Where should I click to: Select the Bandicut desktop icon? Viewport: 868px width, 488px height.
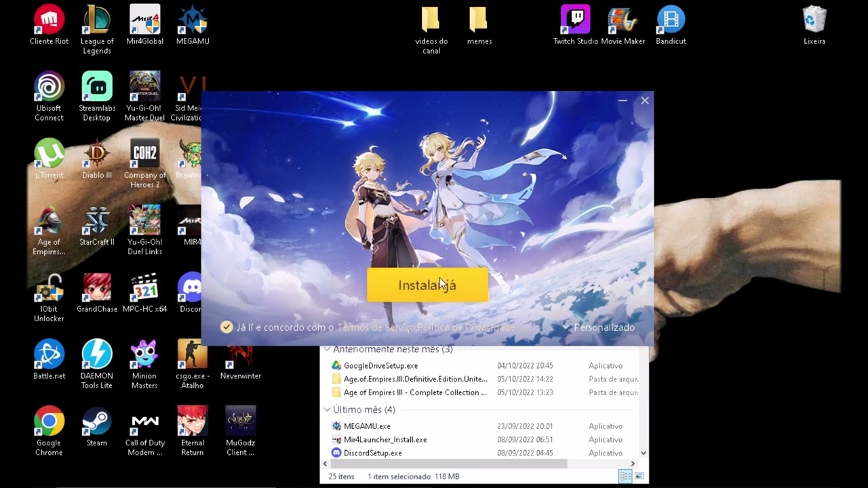pyautogui.click(x=671, y=26)
